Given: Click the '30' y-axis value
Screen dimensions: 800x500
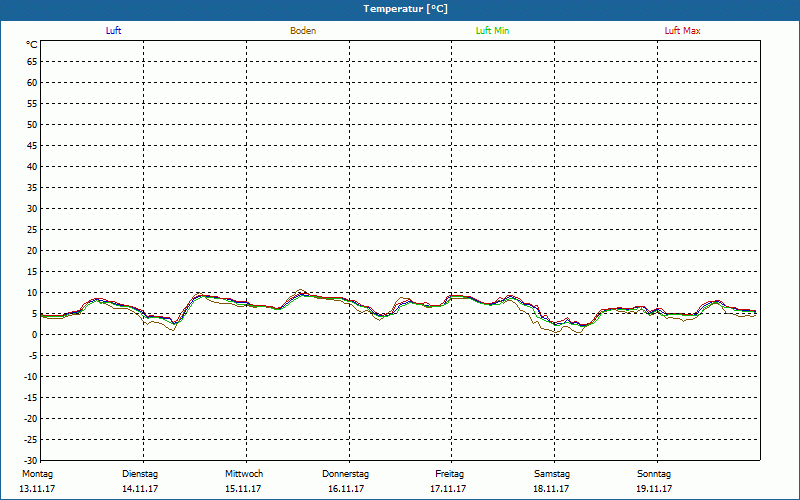Looking at the screenshot, I should (x=32, y=209).
